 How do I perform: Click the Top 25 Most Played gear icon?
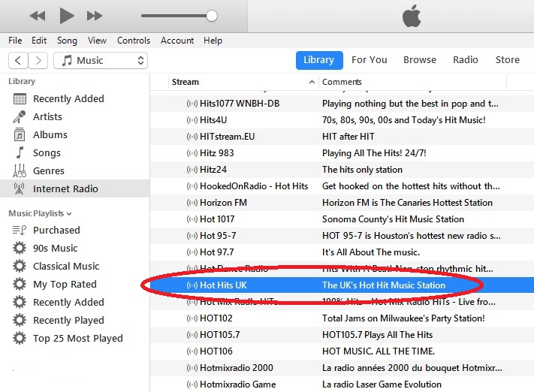tap(20, 338)
